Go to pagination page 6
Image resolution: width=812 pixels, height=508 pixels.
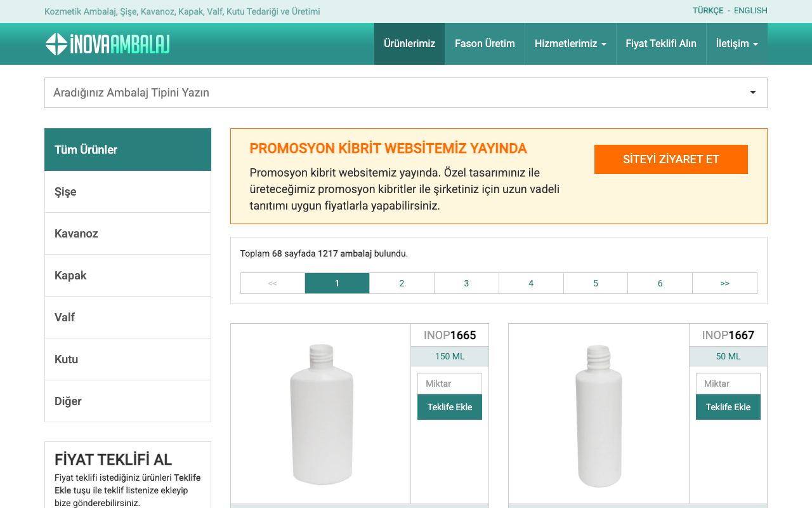660,283
